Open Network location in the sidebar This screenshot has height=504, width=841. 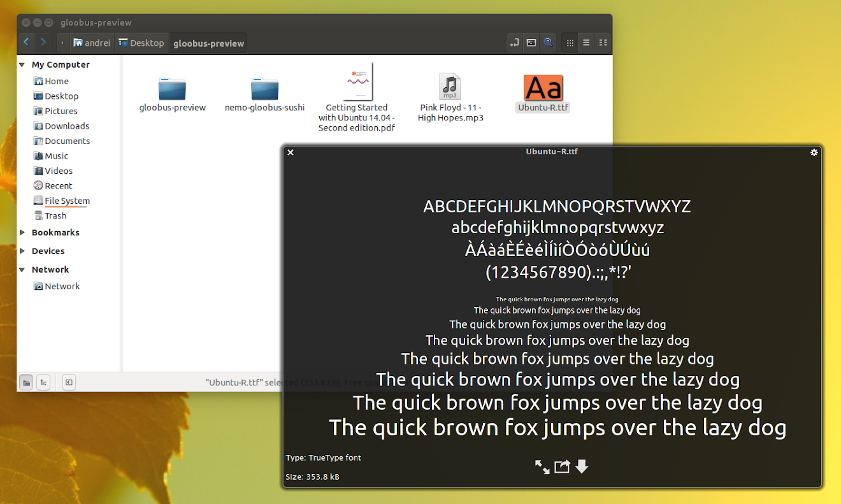(x=57, y=286)
